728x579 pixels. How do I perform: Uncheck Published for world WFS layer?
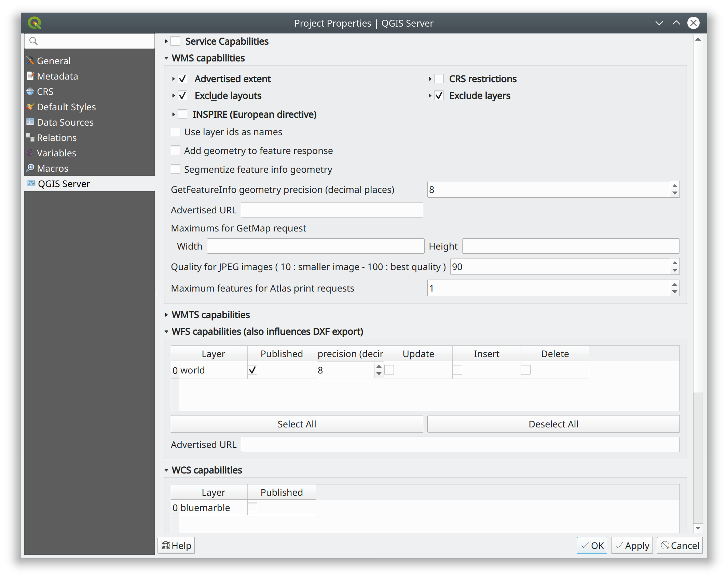click(x=252, y=370)
